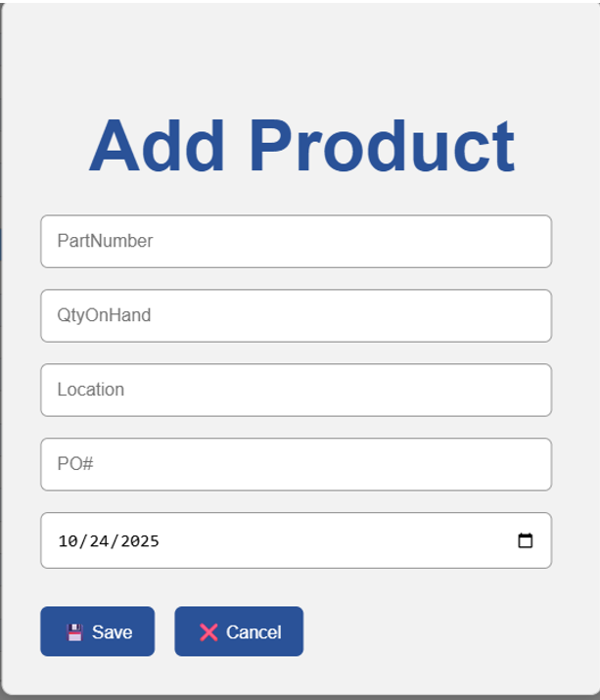Select the month segment of the date
The image size is (600, 700).
tap(68, 540)
